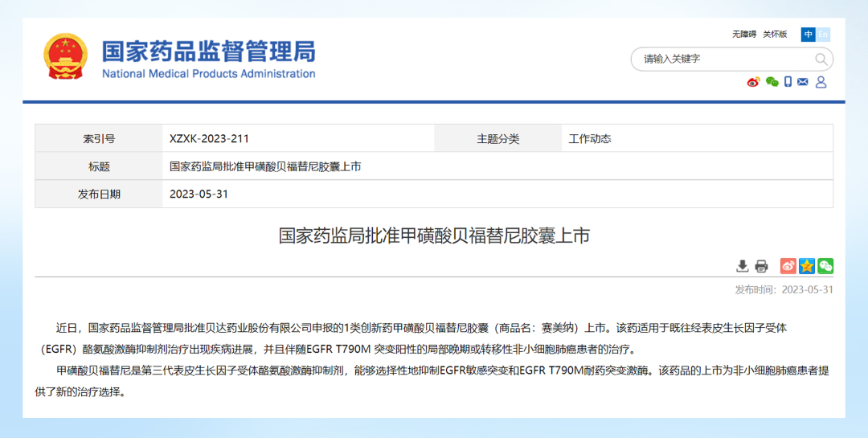Share article to QZone star icon
Viewport: 868px width, 438px height.
click(x=806, y=266)
